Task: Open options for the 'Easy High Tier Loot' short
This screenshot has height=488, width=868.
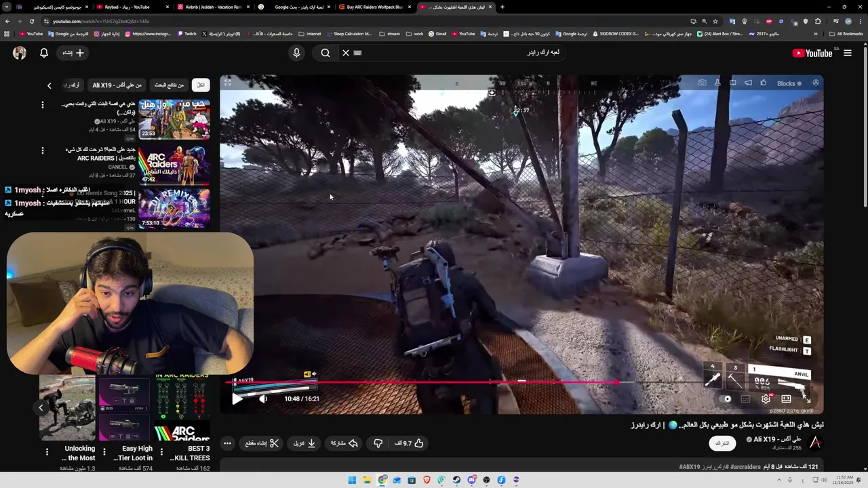Action: 104,452
